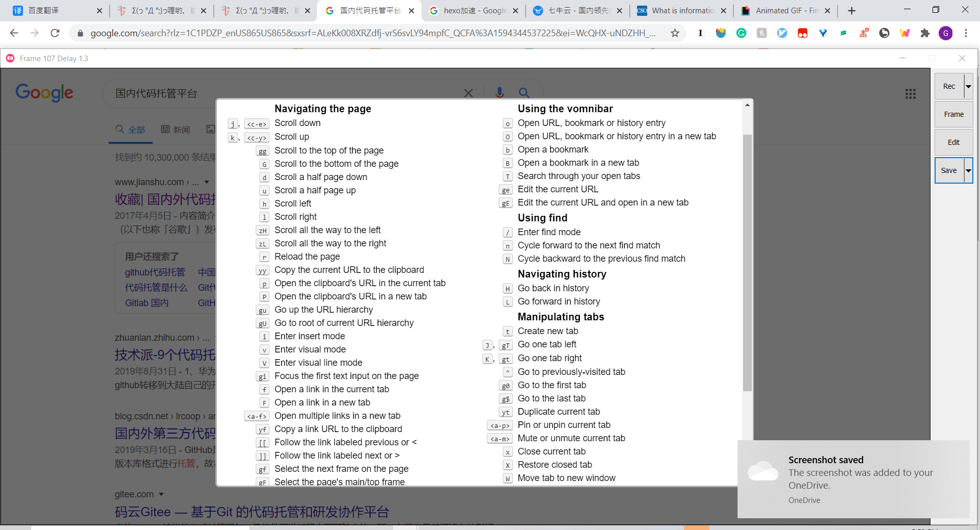Open the Chrome extensions puzzle icon
The height and width of the screenshot is (530, 980).
tap(925, 33)
